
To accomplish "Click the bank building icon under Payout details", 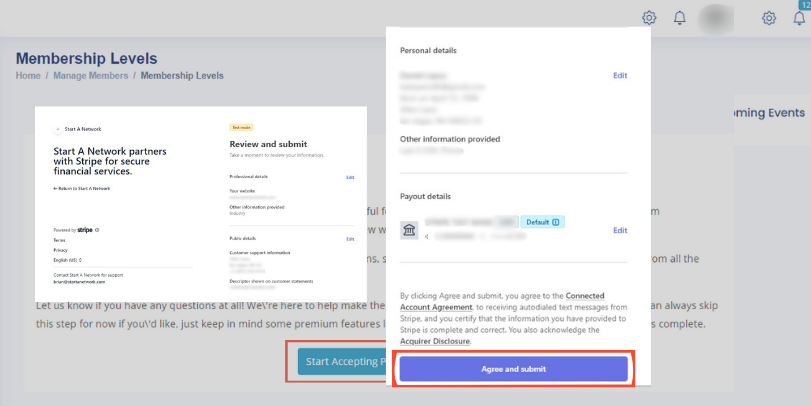I will [410, 231].
